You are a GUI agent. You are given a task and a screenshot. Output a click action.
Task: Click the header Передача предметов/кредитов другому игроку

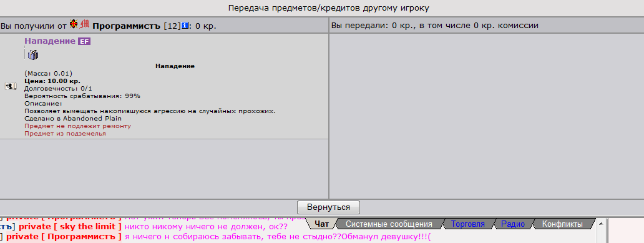click(x=329, y=8)
